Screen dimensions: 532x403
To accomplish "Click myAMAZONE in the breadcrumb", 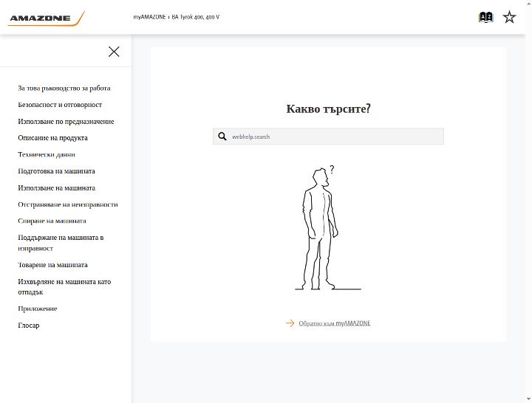I will pos(149,17).
